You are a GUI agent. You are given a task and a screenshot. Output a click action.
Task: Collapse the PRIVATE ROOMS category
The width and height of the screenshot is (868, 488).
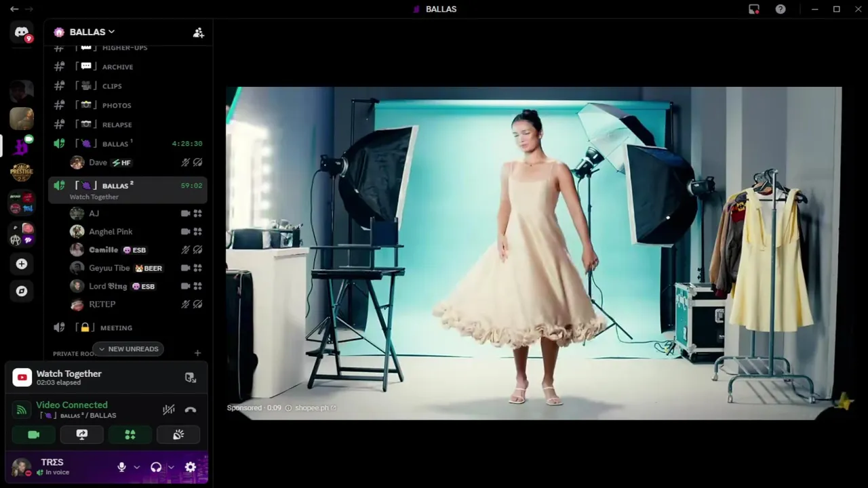[73, 353]
